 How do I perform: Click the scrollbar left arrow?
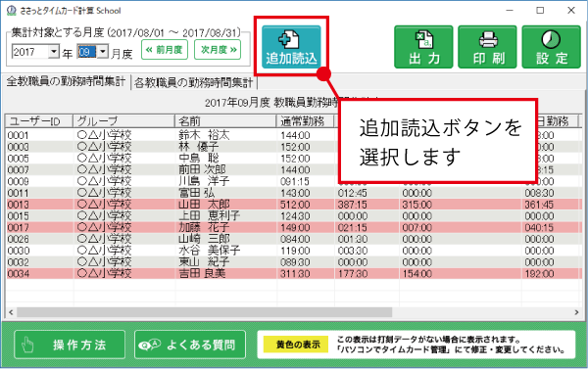11,312
